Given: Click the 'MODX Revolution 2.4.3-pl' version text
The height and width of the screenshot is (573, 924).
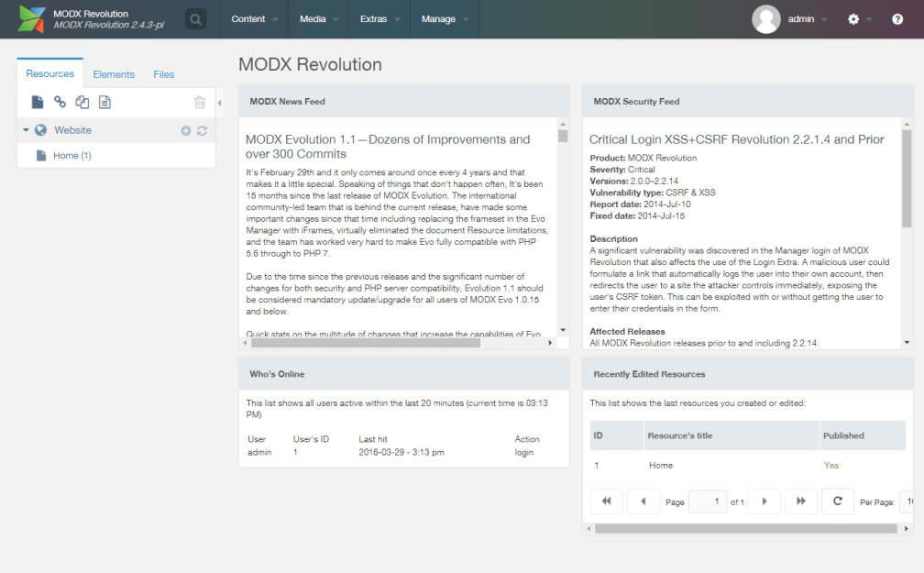Looking at the screenshot, I should click(109, 25).
